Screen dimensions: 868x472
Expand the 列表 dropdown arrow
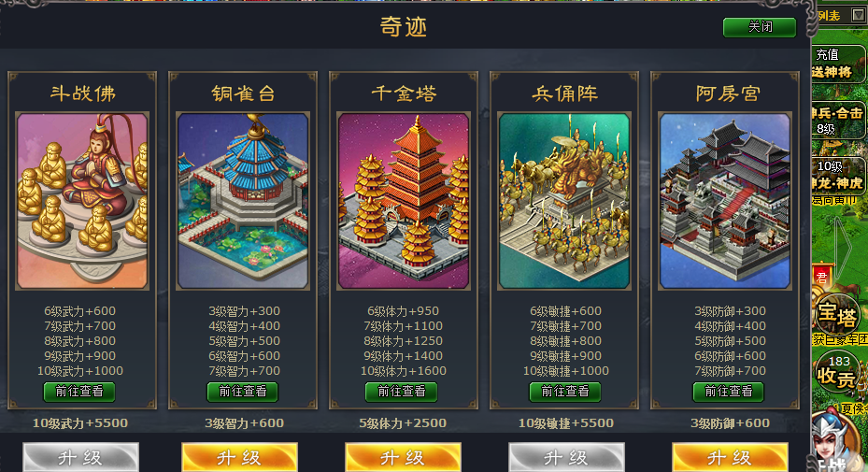click(x=859, y=16)
